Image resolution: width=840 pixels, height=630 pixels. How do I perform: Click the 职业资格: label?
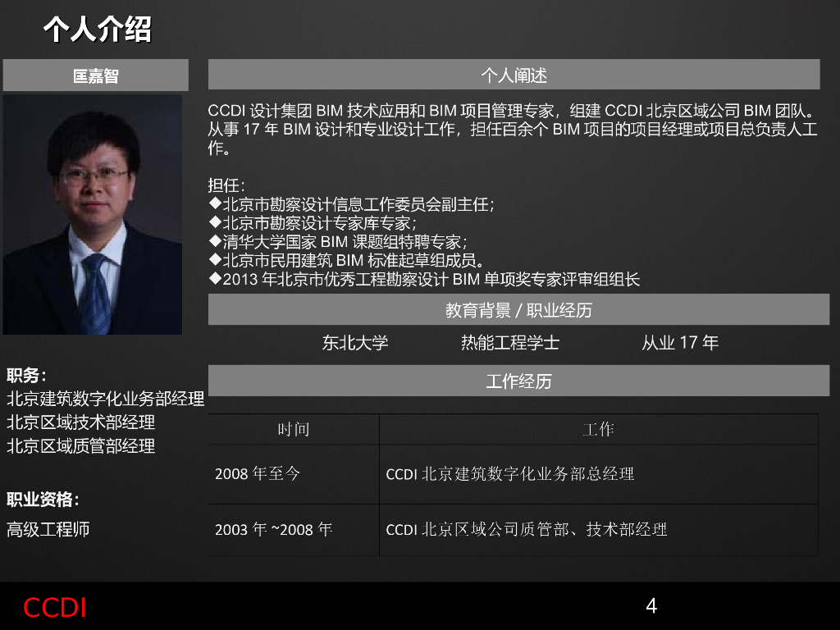click(43, 500)
